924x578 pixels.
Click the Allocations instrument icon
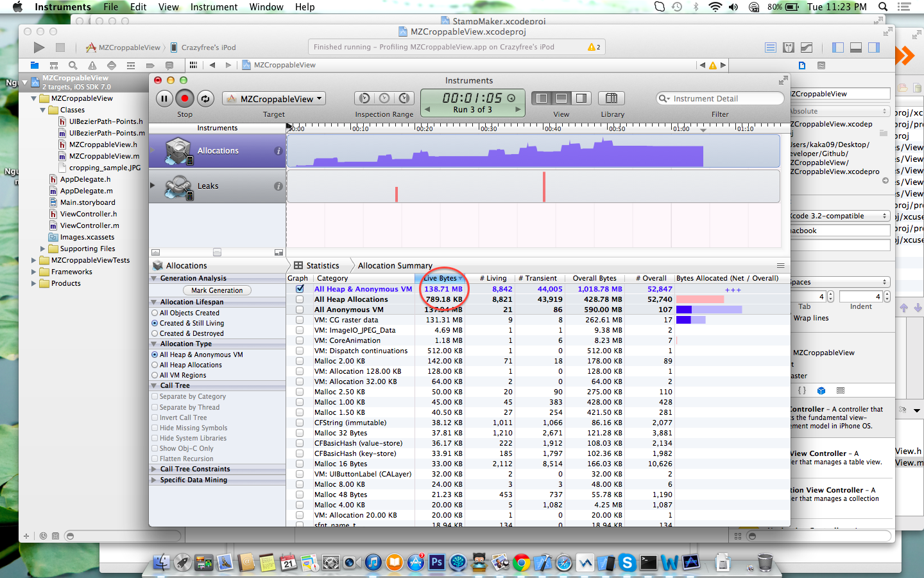coord(178,151)
